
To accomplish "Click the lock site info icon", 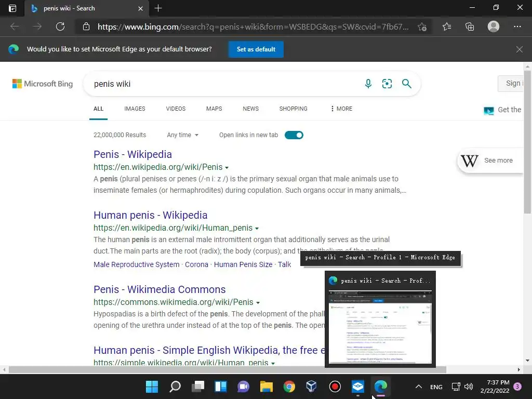I will [86, 26].
